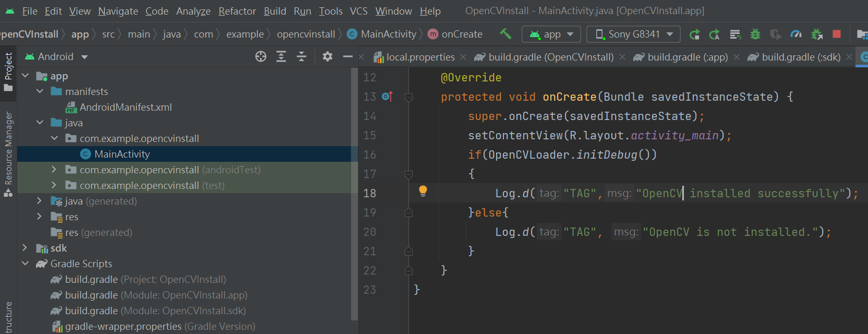Select build.gradle (Module: OpenCVInstall.app) in the tree
This screenshot has width=868, height=334.
click(156, 295)
